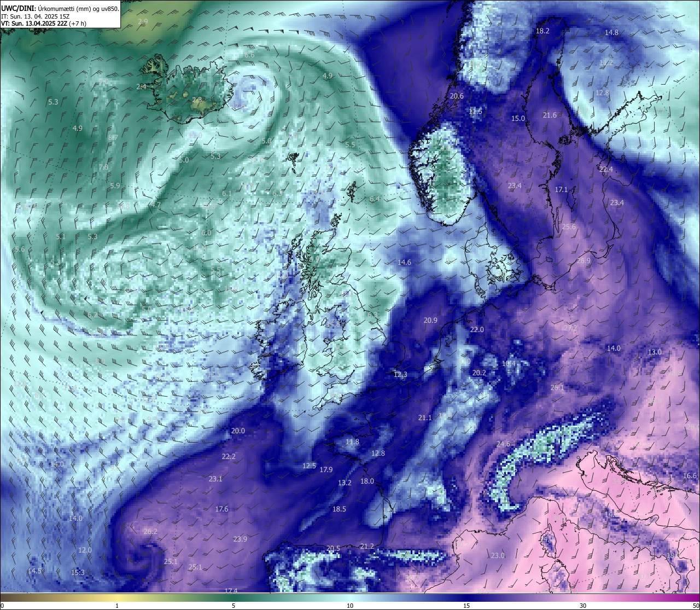This screenshot has height=610, width=700.
Task: Click the 22.4 value over Finland
Action: [x=606, y=170]
